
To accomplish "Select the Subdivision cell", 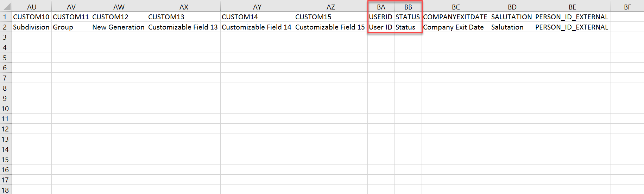I will [x=32, y=27].
